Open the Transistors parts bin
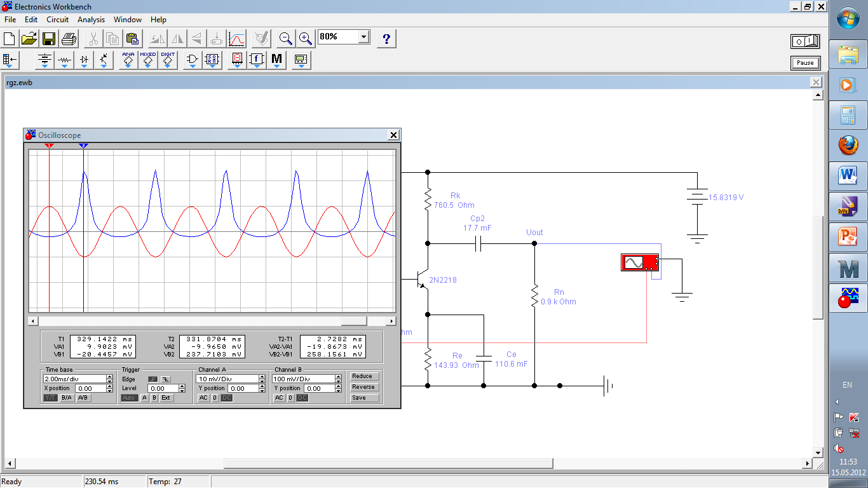This screenshot has height=488, width=868. click(x=104, y=60)
